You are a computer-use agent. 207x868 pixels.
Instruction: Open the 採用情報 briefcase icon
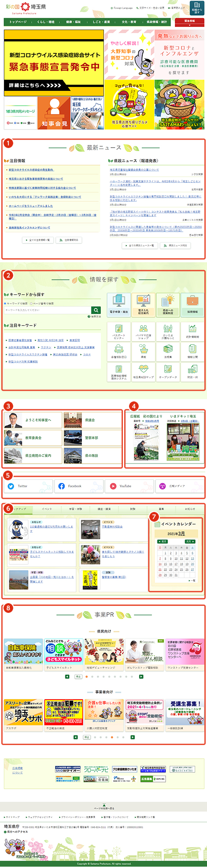point(192,305)
